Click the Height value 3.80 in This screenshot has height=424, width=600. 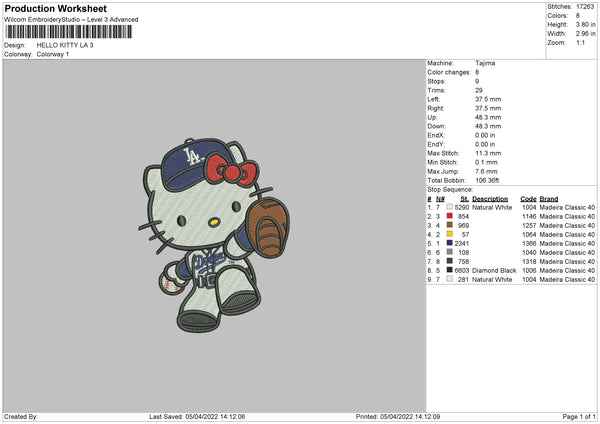585,24
